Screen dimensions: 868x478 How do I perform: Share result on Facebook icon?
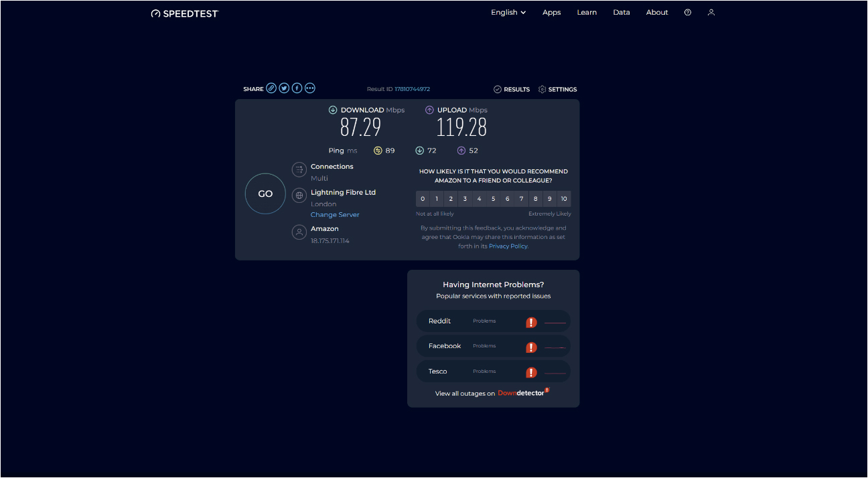coord(297,88)
